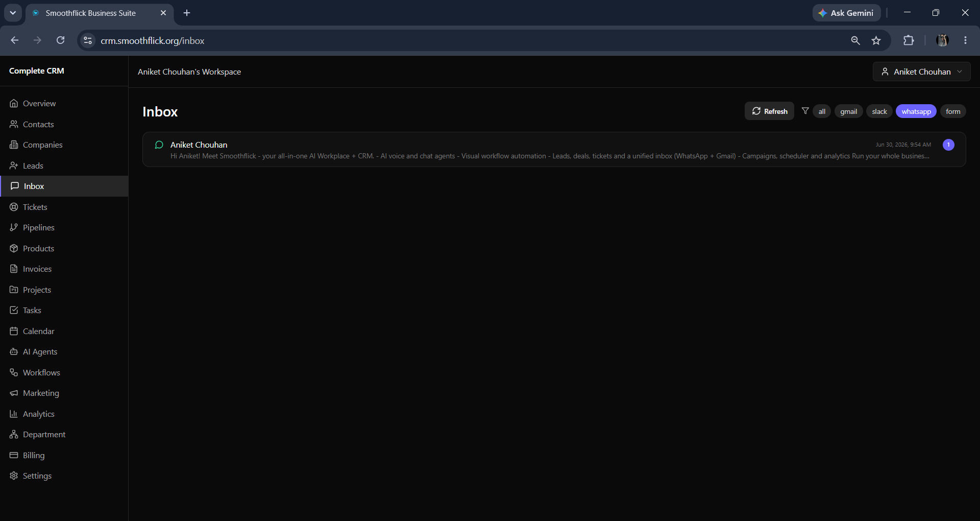The image size is (980, 521).
Task: Click the Companies building icon
Action: (x=14, y=145)
